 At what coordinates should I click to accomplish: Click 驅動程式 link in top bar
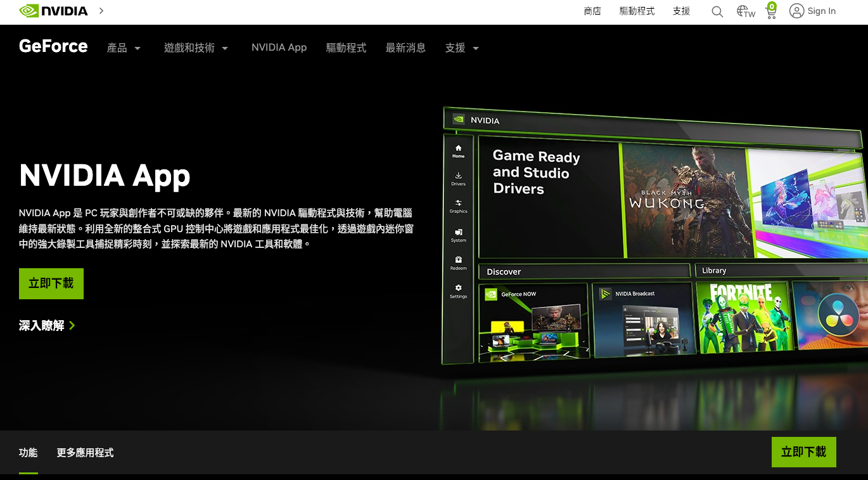[637, 11]
